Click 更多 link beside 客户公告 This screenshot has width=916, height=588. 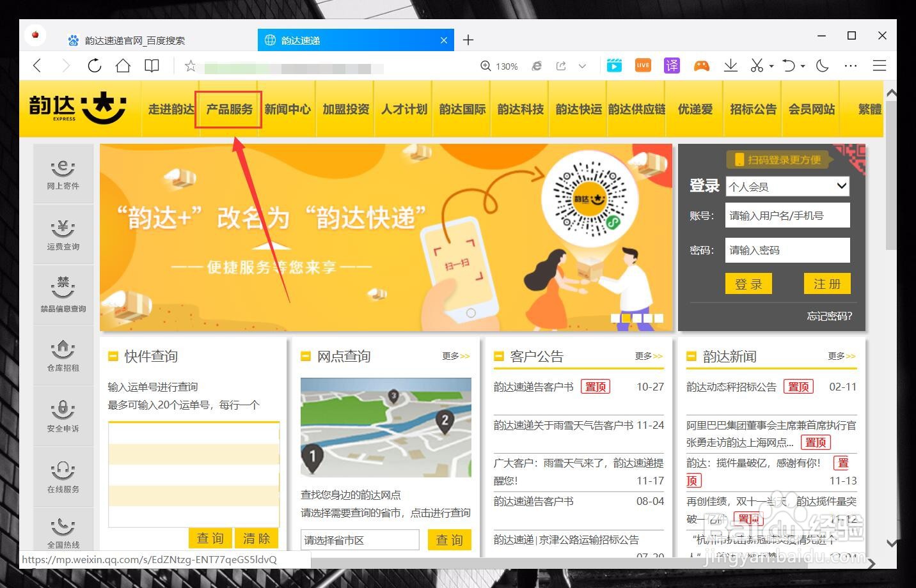coord(649,356)
